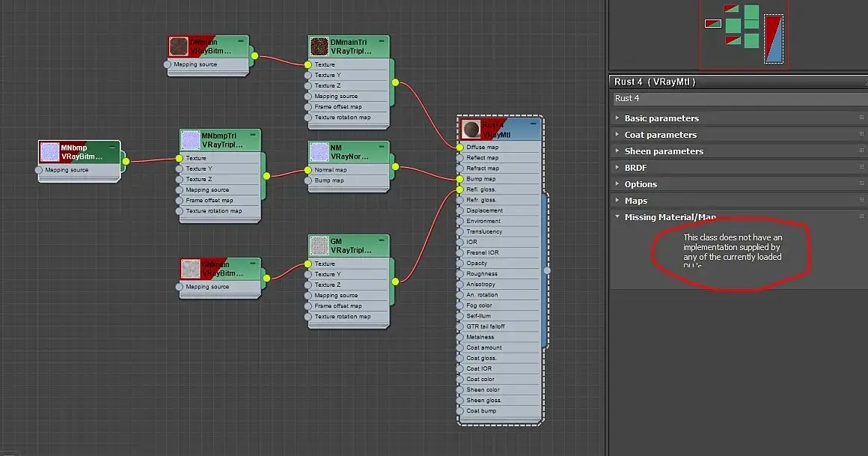This screenshot has height=456, width=868.
Task: Click the DMmainTri VRayTriplanar node preview thumbnail
Action: point(320,46)
